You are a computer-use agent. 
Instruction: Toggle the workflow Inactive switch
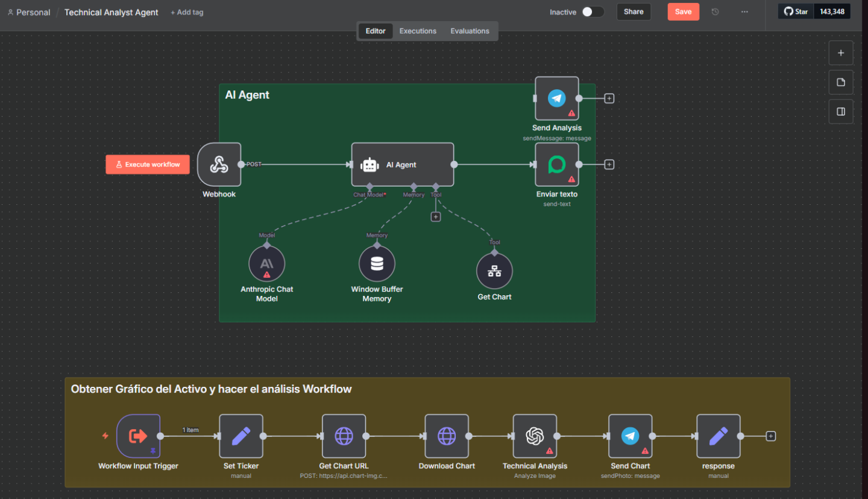coord(592,12)
